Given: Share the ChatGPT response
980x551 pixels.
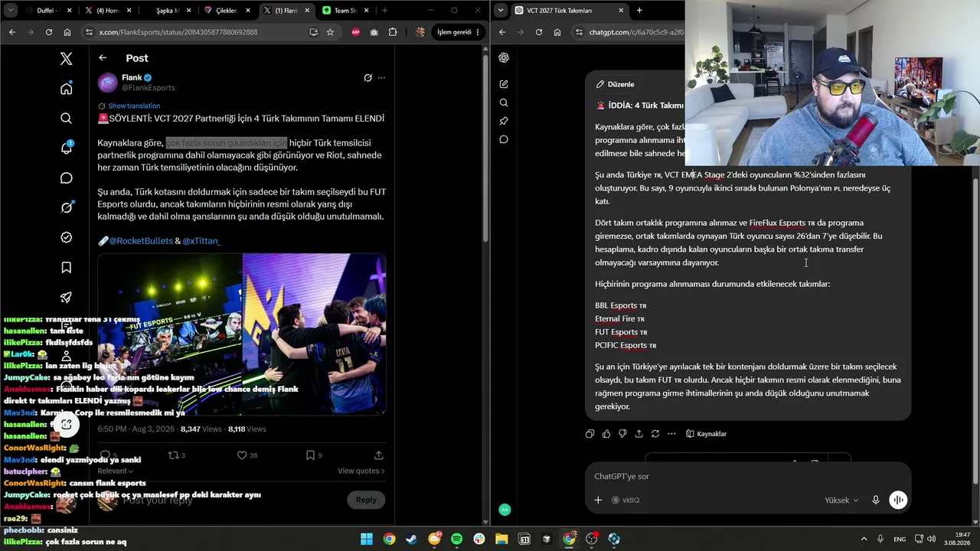Looking at the screenshot, I should click(x=639, y=434).
